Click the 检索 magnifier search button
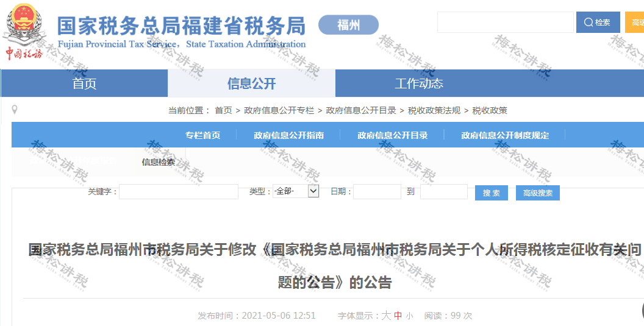This screenshot has height=326, width=644. [598, 23]
